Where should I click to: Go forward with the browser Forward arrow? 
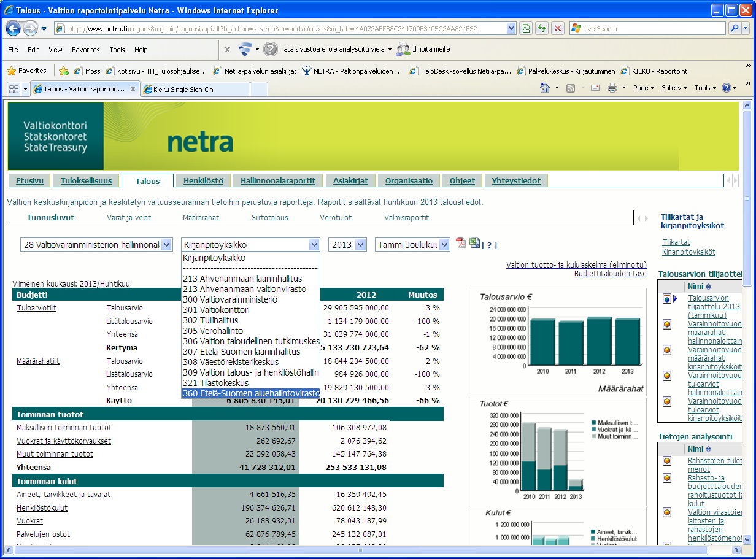coord(31,28)
